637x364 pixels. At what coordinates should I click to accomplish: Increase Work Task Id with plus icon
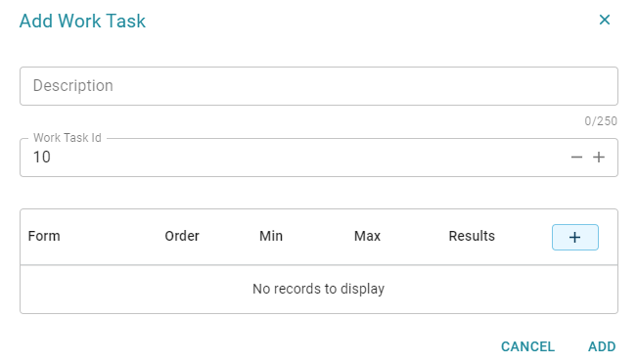[599, 158]
